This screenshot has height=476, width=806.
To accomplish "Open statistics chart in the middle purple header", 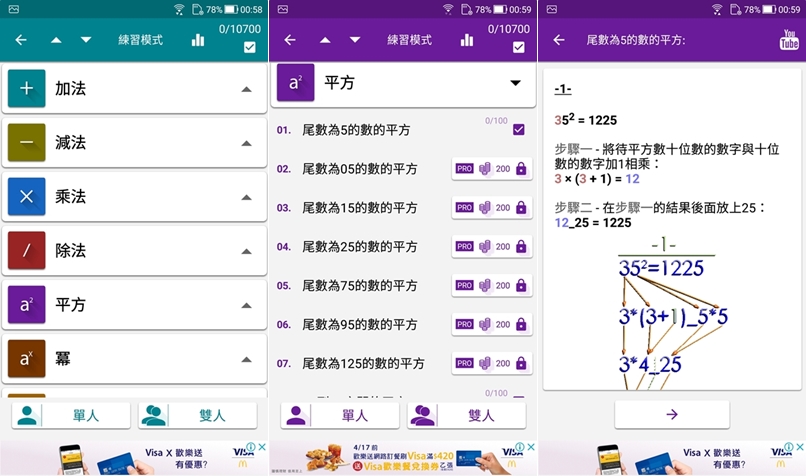I will 467,40.
